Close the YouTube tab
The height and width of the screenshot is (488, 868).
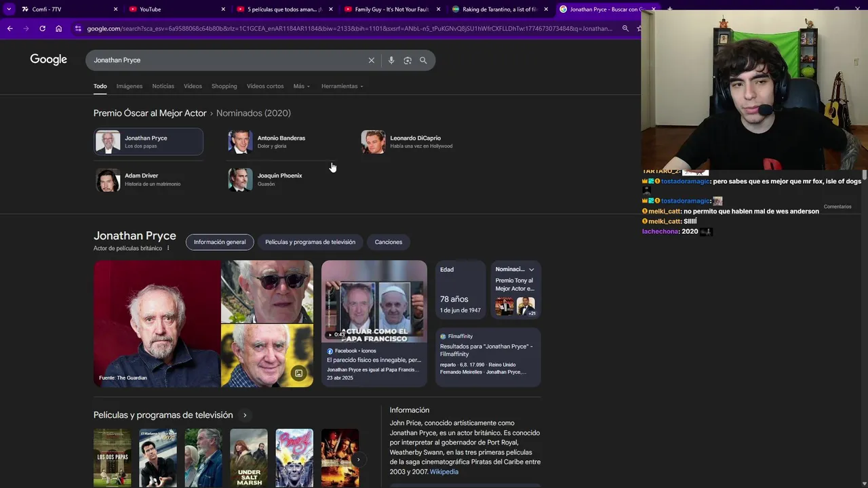[x=223, y=9]
